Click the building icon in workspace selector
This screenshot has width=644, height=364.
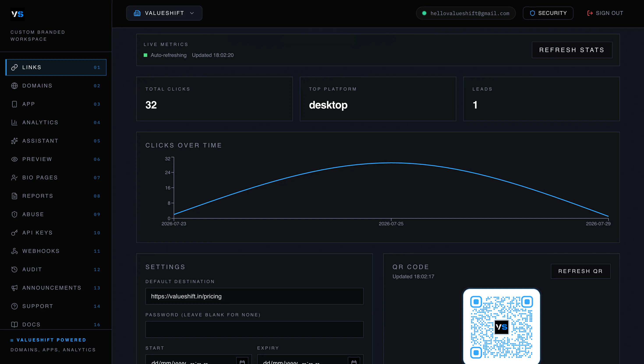[137, 13]
